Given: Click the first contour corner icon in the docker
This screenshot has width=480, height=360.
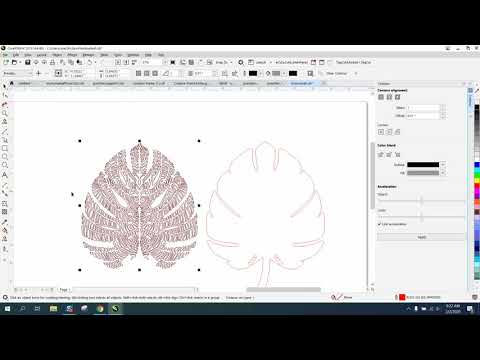Looking at the screenshot, I should [381, 132].
